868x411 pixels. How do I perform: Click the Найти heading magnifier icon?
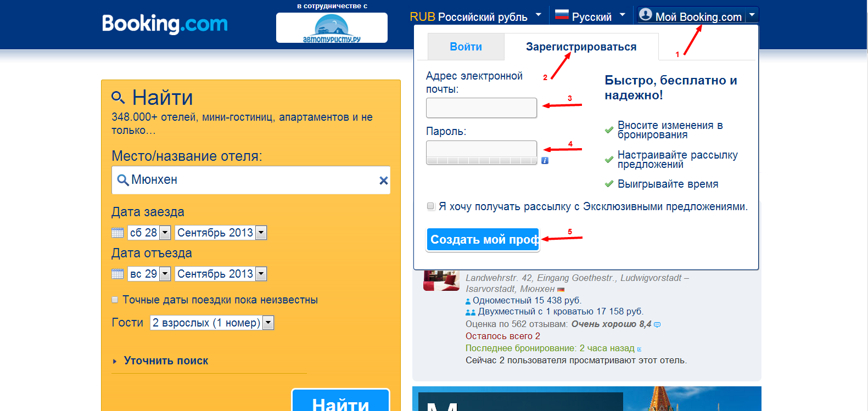click(x=118, y=98)
